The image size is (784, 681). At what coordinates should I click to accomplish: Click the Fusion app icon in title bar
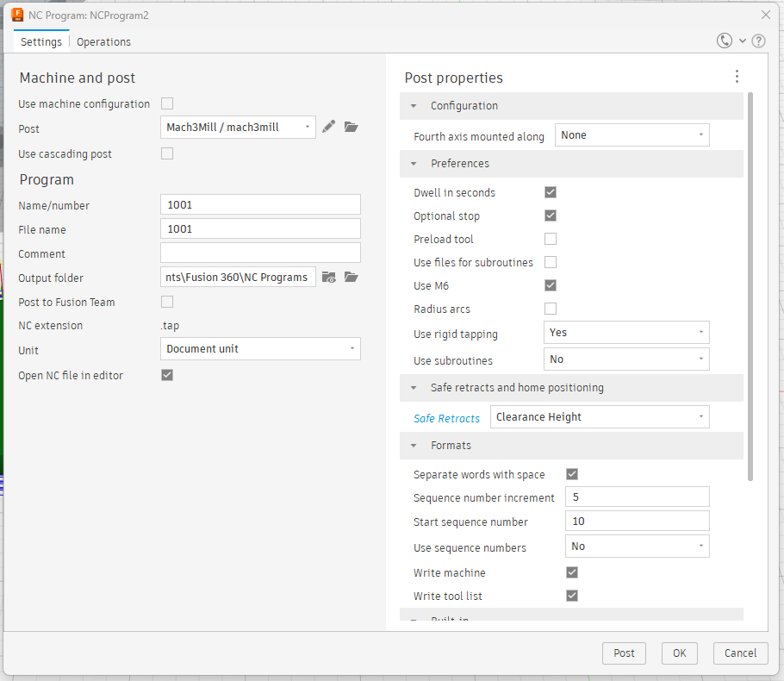pyautogui.click(x=17, y=15)
